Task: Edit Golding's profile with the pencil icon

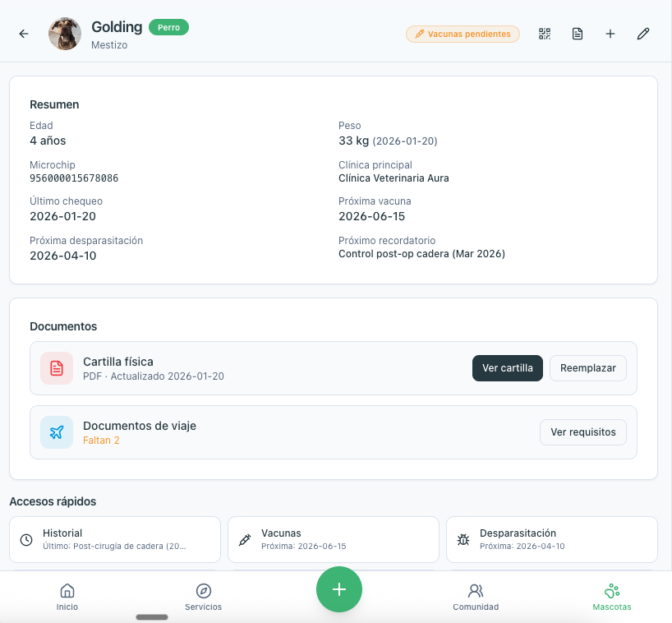Action: coord(642,34)
